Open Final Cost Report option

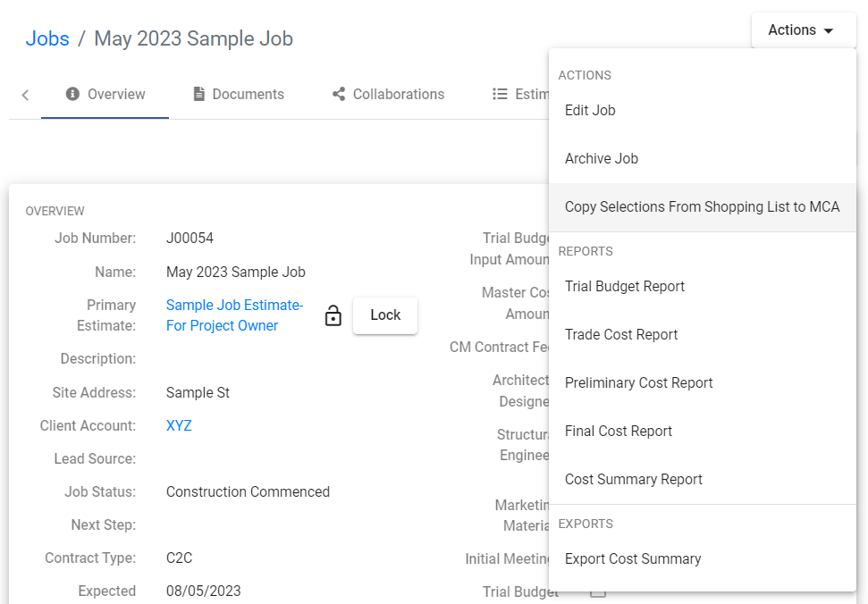(x=619, y=432)
